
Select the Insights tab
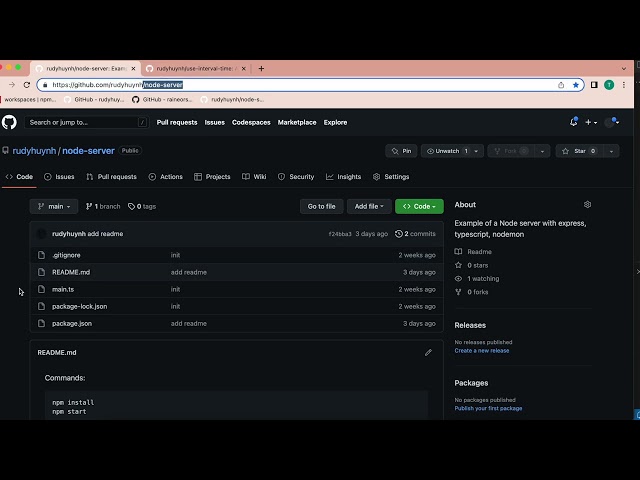pos(343,177)
